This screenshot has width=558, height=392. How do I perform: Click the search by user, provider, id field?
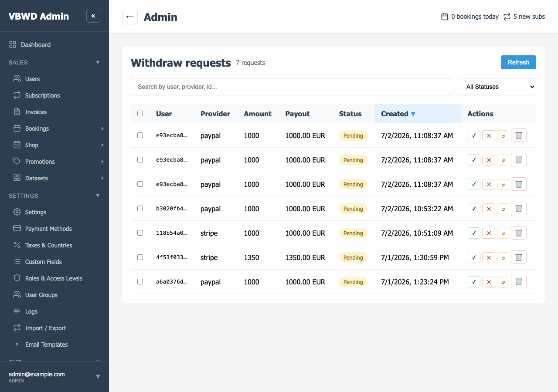coord(291,87)
